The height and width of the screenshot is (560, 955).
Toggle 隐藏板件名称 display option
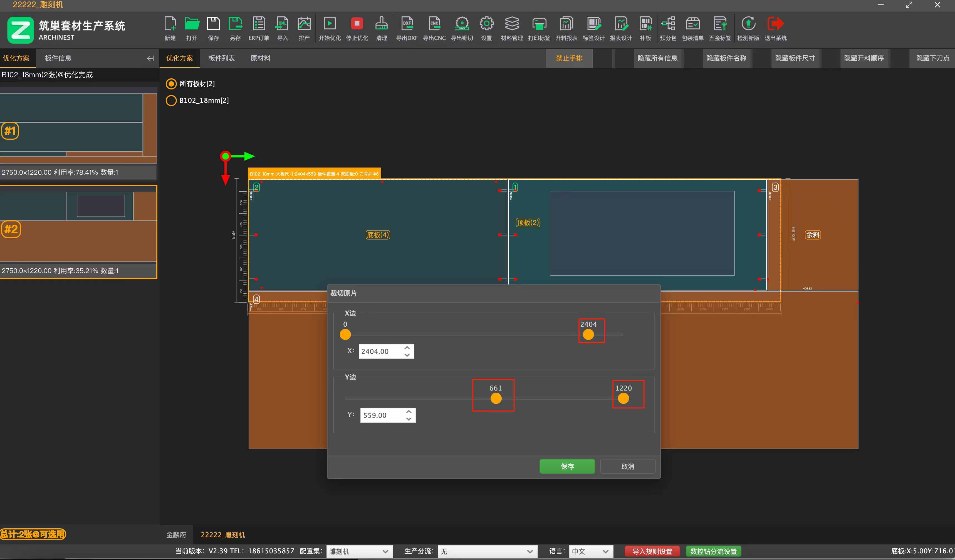point(726,58)
